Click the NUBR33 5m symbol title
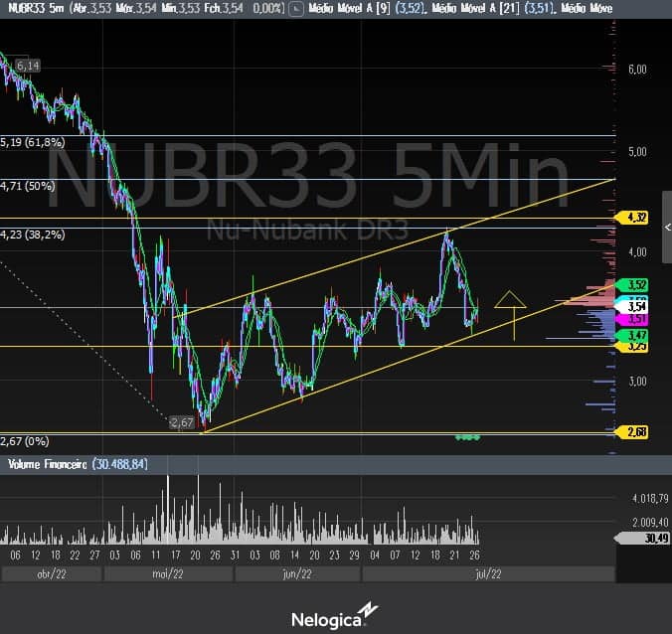This screenshot has height=634, width=672. click(32, 8)
